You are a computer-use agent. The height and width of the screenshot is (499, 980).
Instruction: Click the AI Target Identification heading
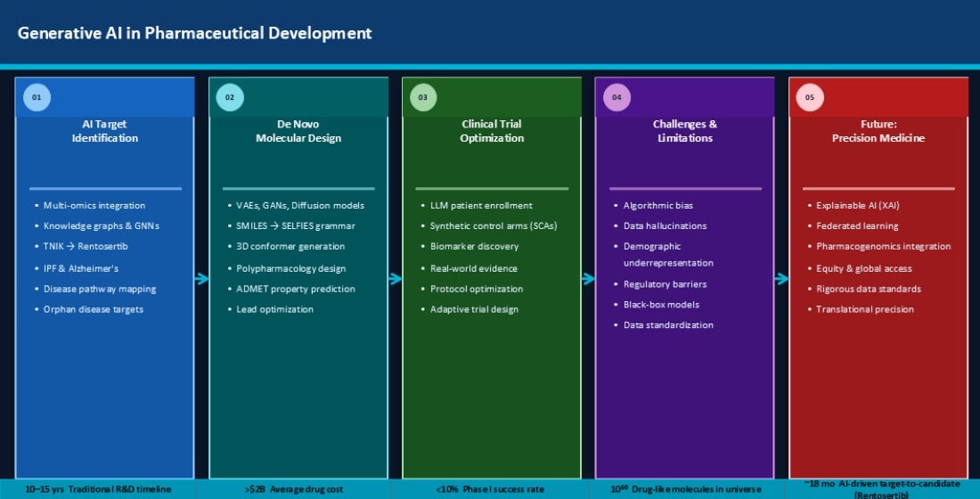point(104,131)
